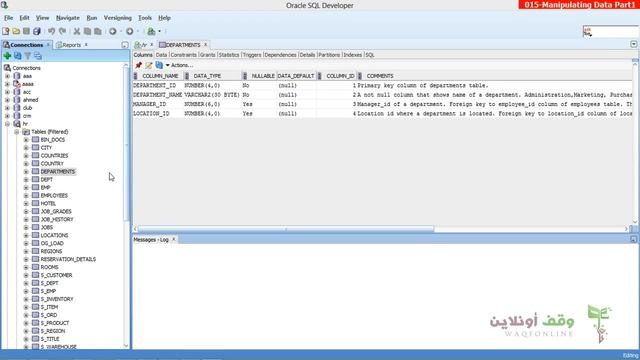Image resolution: width=640 pixels, height=360 pixels.
Task: Open the Help menu
Action: click(164, 18)
